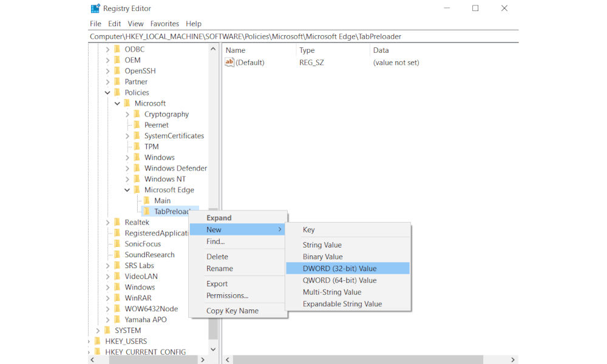
Task: Choose Export from the context menu
Action: [238, 283]
